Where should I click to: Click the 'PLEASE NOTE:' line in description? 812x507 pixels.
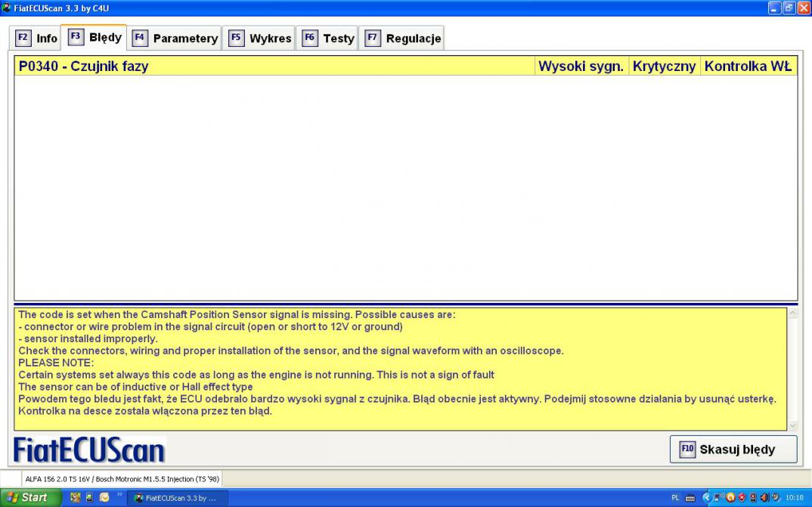[56, 363]
